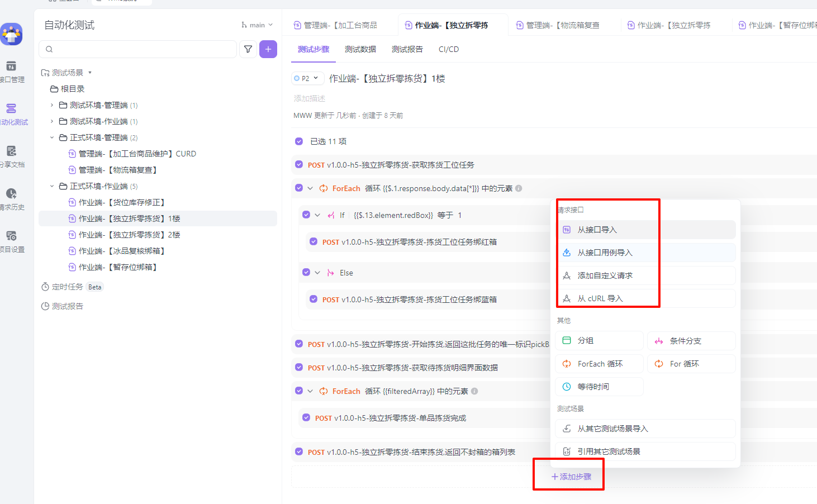Open the 接口管理 sidebar icon
The height and width of the screenshot is (504, 817).
[11, 66]
